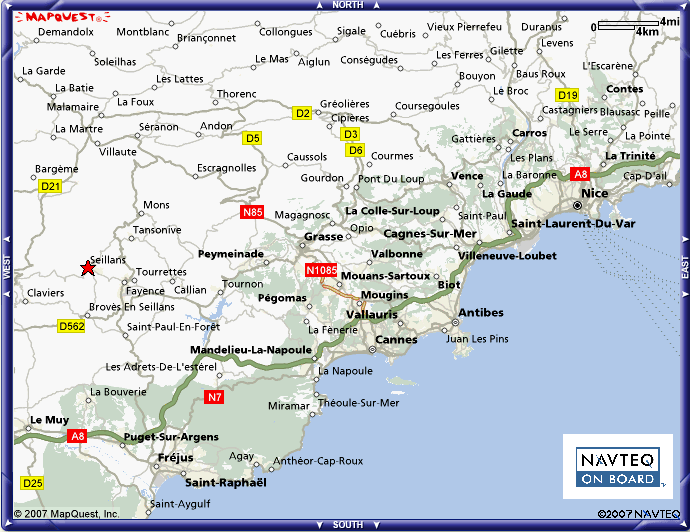Click the Mandelieu-La-Napoule label

(x=251, y=350)
